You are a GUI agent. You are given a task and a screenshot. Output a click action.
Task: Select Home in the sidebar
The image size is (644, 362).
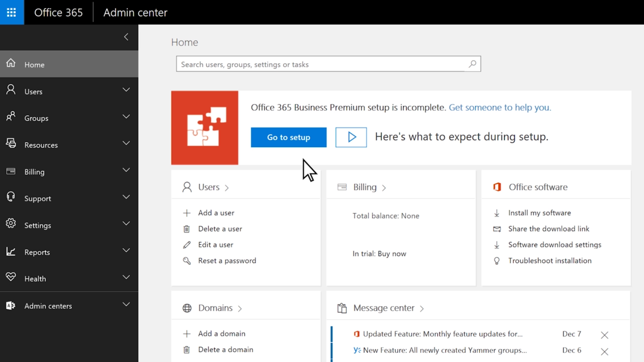point(35,65)
